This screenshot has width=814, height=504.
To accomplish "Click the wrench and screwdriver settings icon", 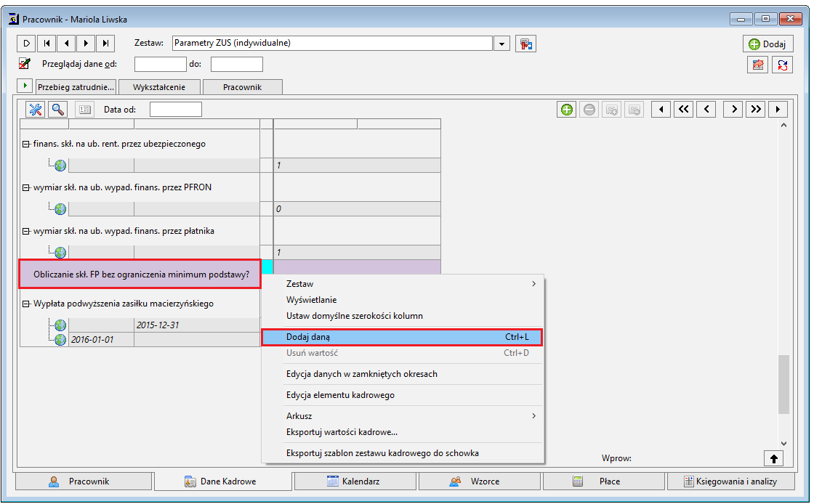I will 36,110.
